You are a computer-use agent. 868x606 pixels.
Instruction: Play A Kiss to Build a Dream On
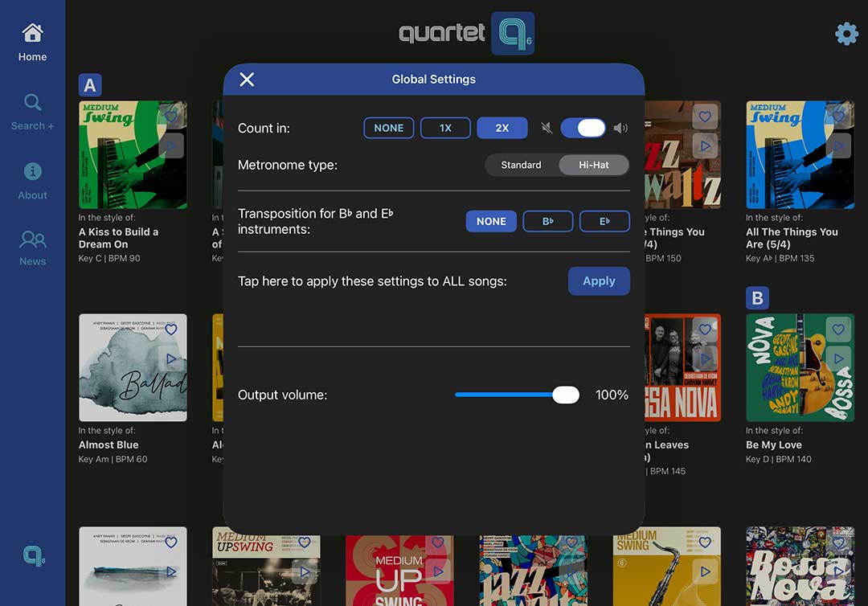coord(171,146)
